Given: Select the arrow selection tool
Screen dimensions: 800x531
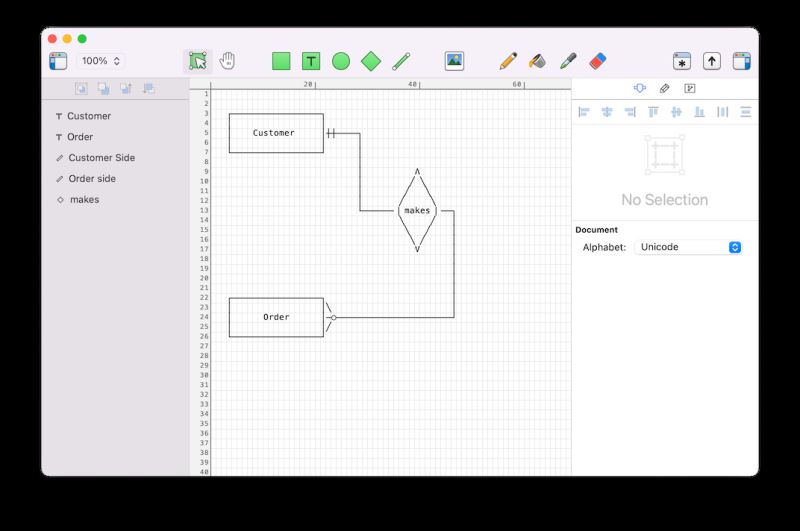Looking at the screenshot, I should [198, 61].
